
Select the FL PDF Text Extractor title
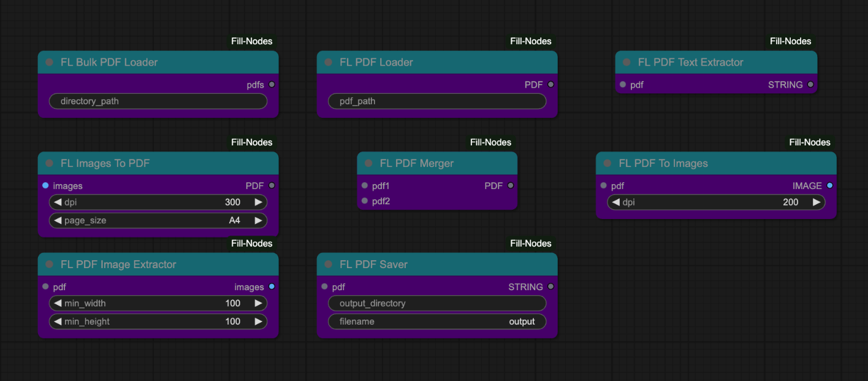(690, 63)
